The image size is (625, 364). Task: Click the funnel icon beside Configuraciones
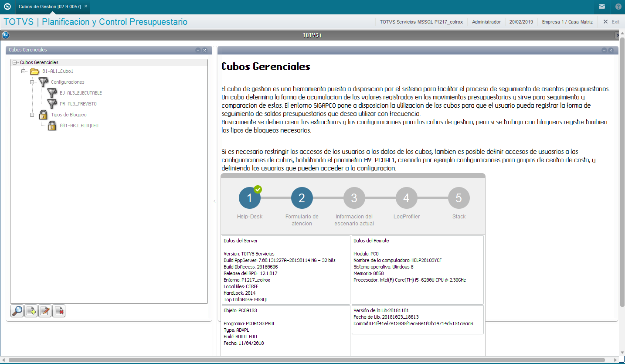point(43,82)
